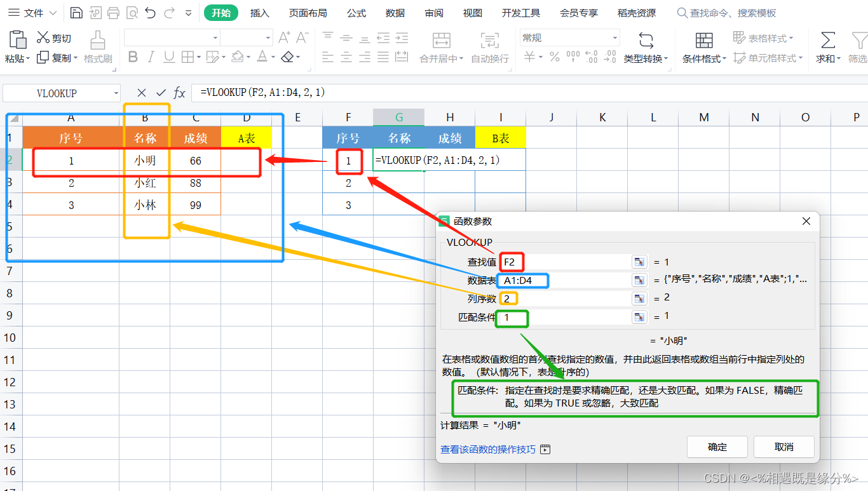Image resolution: width=868 pixels, height=491 pixels.
Task: Click the Paste clipboard icon
Action: pyautogui.click(x=17, y=40)
